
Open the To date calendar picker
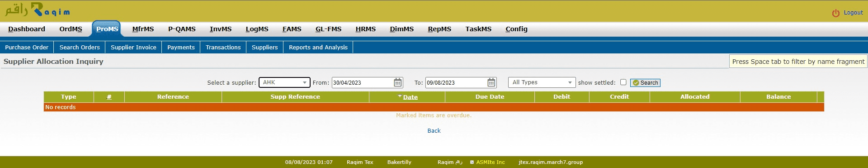[x=491, y=82]
